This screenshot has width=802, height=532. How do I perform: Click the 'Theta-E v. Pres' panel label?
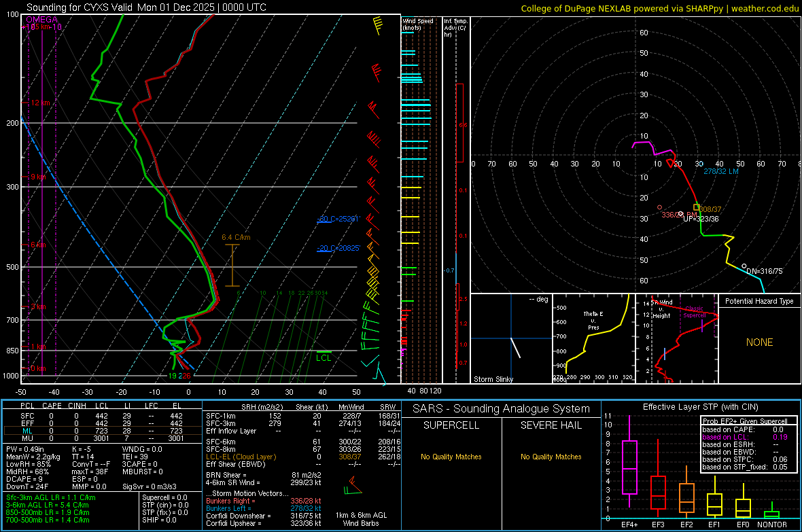point(593,320)
